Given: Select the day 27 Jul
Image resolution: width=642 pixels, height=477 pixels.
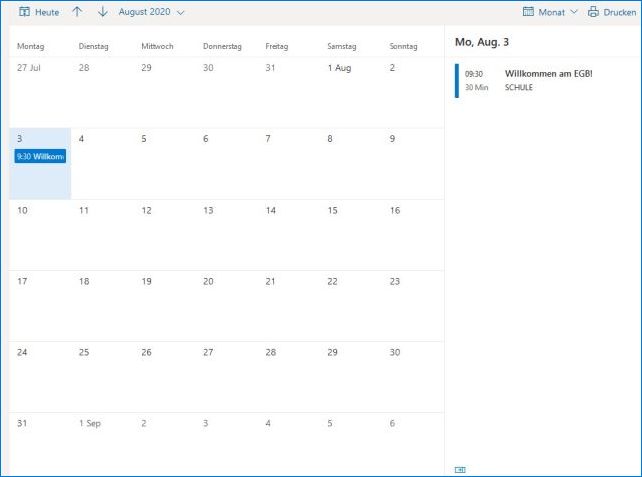Looking at the screenshot, I should 40,92.
